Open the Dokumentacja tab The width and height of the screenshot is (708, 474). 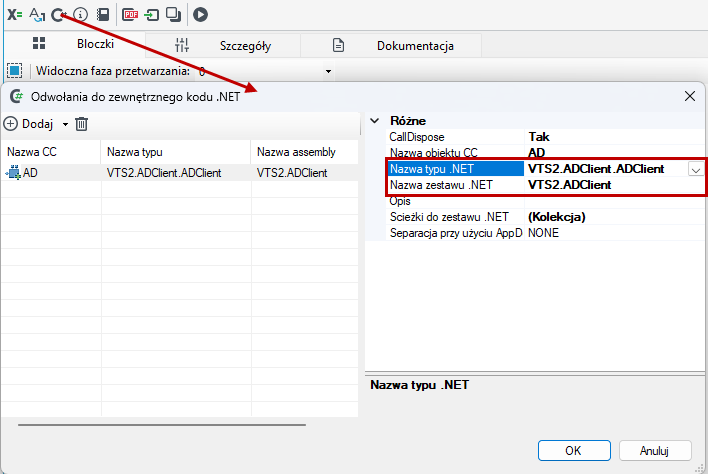coord(391,46)
